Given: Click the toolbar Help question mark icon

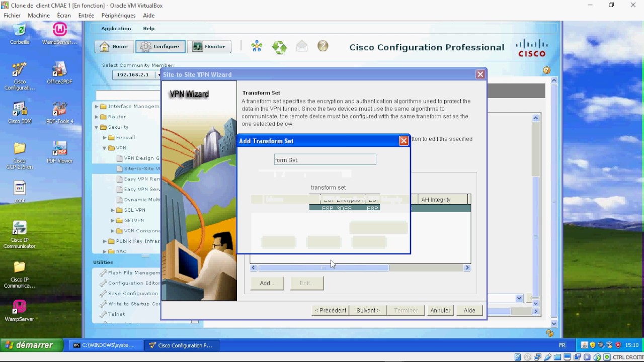Looking at the screenshot, I should (323, 46).
